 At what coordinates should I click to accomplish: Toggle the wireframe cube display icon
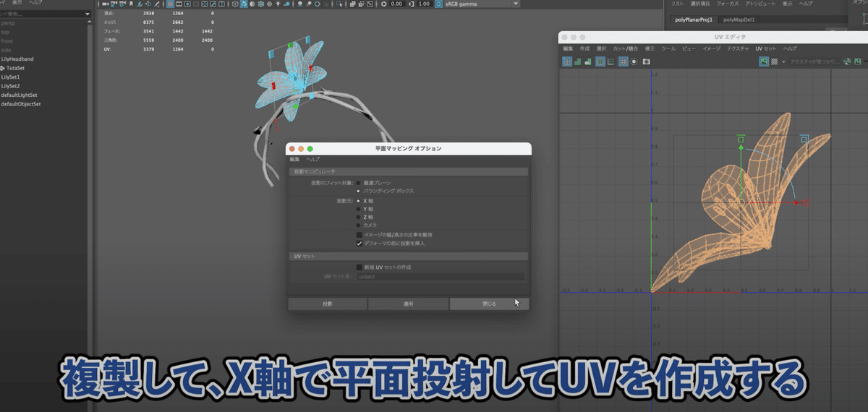coord(235,4)
